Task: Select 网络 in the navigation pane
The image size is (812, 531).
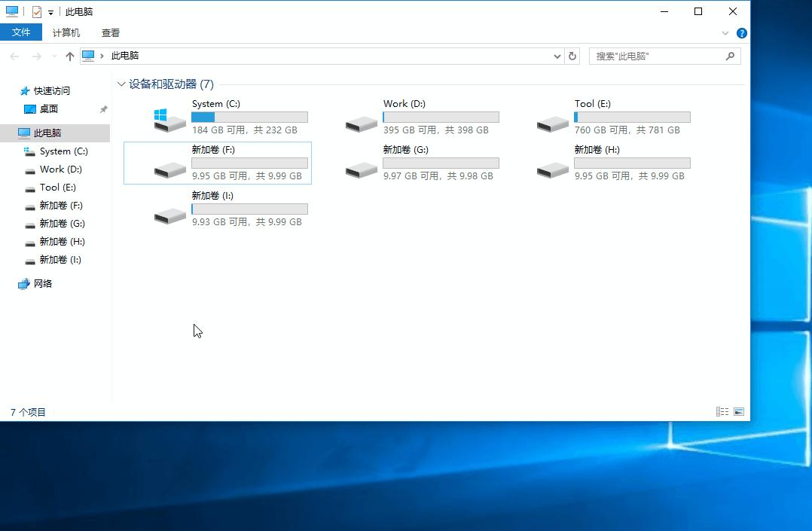Action: (42, 283)
